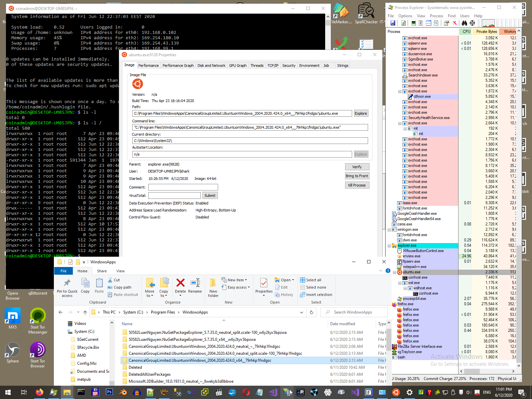Click the Comment text field
Viewport: 532px width, 399px height.
[183, 187]
